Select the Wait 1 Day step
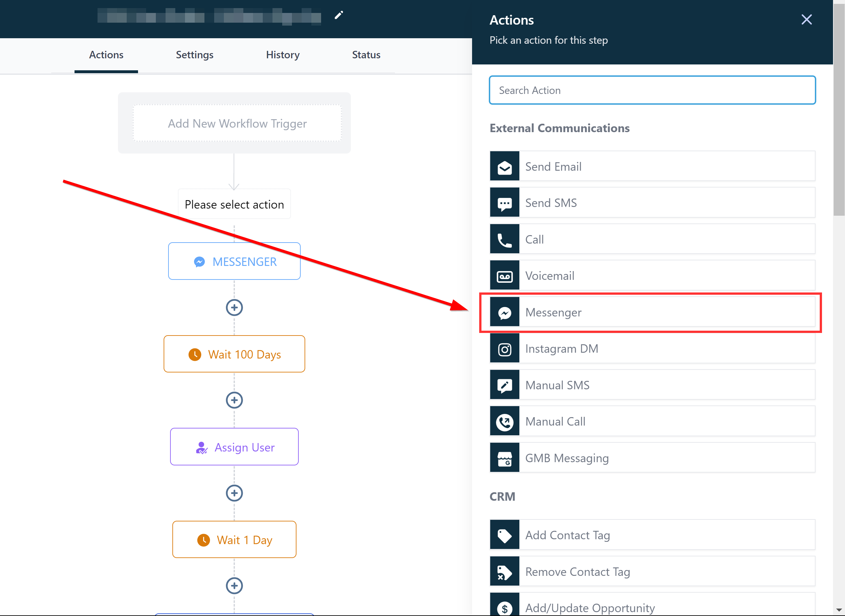This screenshot has height=616, width=845. 234,540
